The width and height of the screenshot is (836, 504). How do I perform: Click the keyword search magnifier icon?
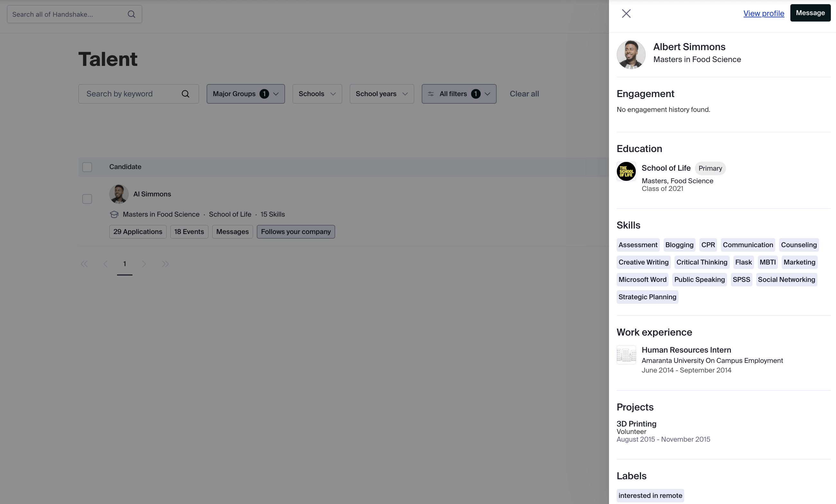click(185, 94)
